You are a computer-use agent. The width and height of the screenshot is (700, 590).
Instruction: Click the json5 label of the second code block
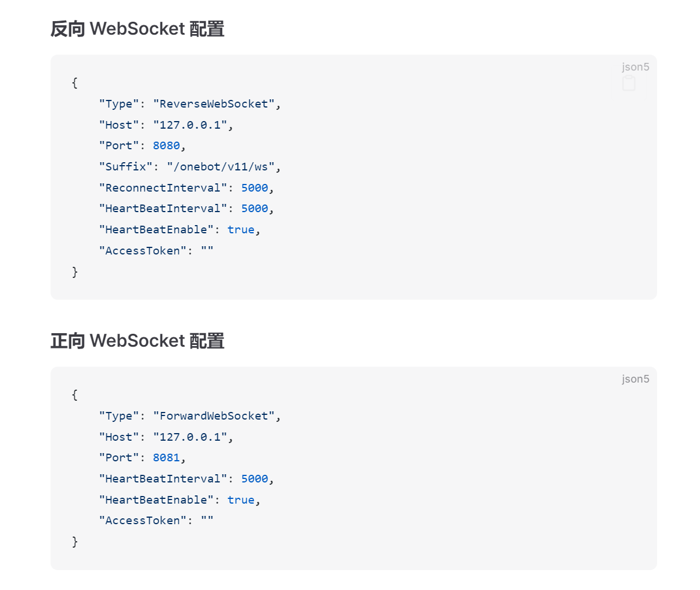(x=635, y=379)
